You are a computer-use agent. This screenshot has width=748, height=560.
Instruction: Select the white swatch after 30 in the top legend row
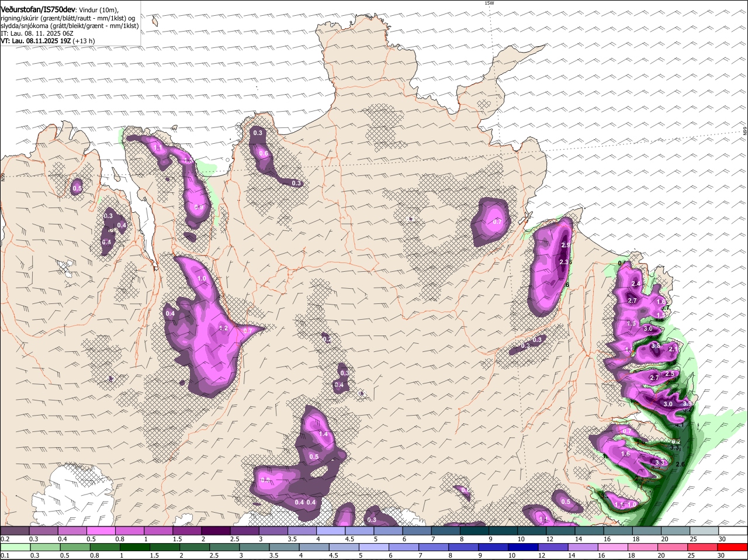[x=733, y=530]
